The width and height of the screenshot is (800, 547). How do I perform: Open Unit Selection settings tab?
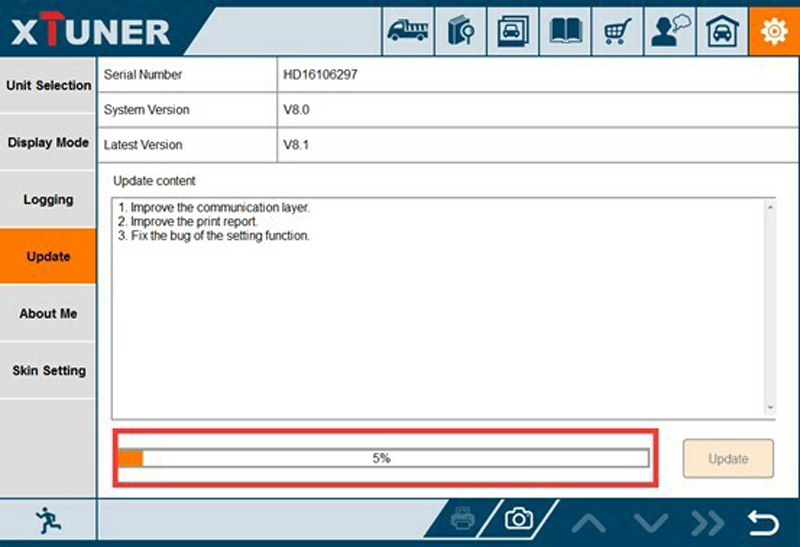(x=48, y=86)
